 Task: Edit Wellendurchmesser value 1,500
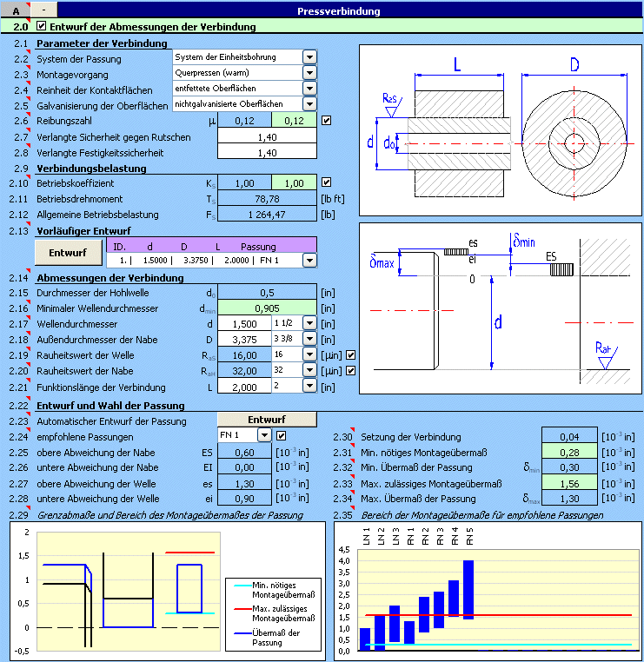point(244,324)
